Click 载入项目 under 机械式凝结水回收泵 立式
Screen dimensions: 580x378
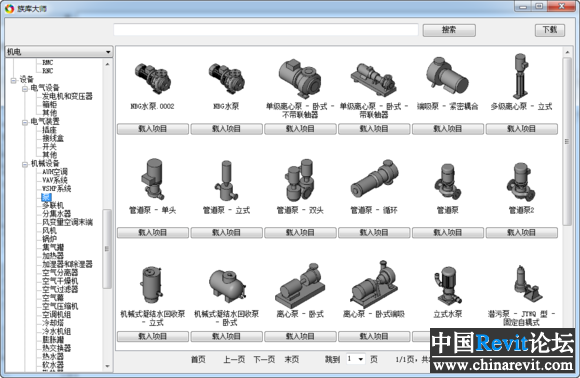[x=153, y=337]
